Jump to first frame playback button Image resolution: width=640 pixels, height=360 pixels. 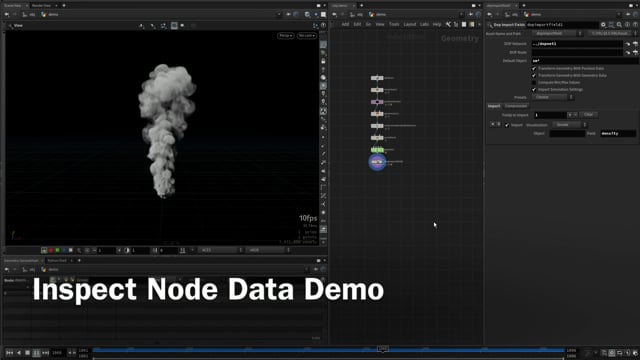9,353
